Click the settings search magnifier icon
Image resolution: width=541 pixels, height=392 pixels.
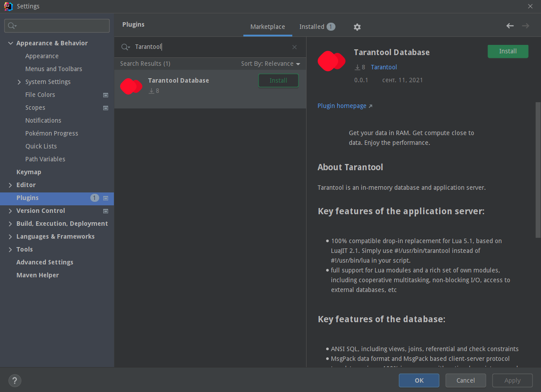(12, 26)
